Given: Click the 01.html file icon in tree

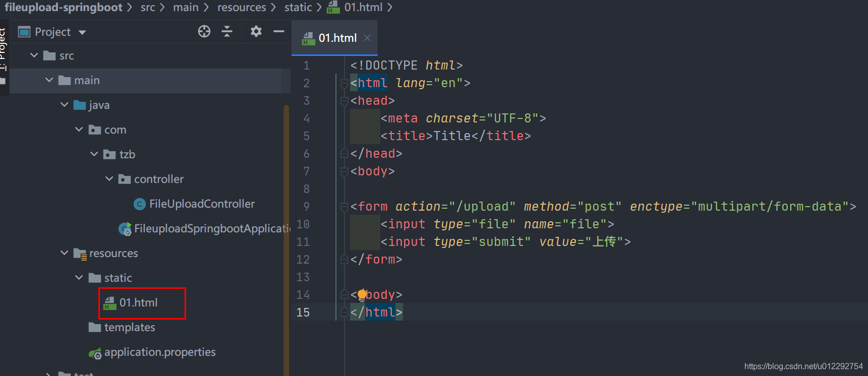Looking at the screenshot, I should tap(109, 303).
